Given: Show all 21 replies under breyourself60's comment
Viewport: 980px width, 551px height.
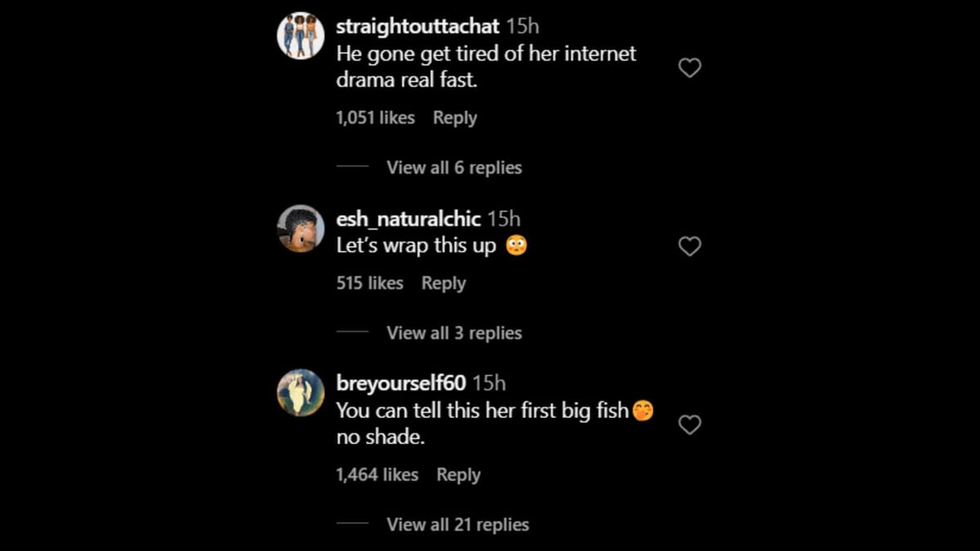Looking at the screenshot, I should (457, 524).
